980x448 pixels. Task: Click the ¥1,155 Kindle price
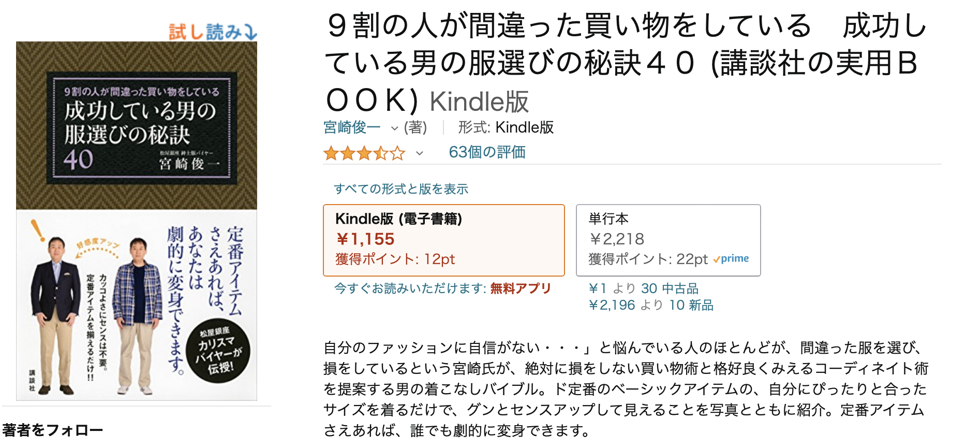[x=365, y=239]
